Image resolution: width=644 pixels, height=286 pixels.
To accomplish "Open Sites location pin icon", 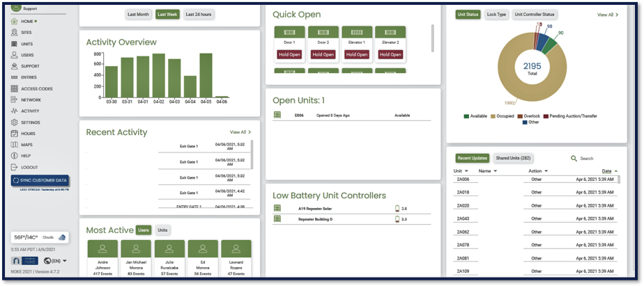I will [x=15, y=33].
